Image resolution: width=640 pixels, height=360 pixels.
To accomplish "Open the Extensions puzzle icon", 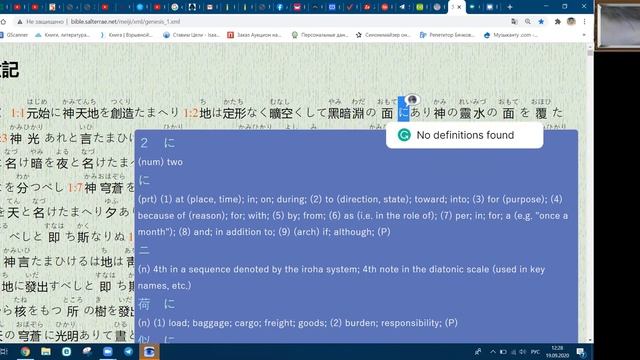I will (558, 22).
